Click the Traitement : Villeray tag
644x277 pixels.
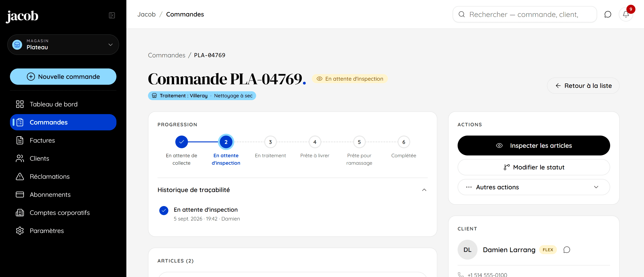(202, 96)
